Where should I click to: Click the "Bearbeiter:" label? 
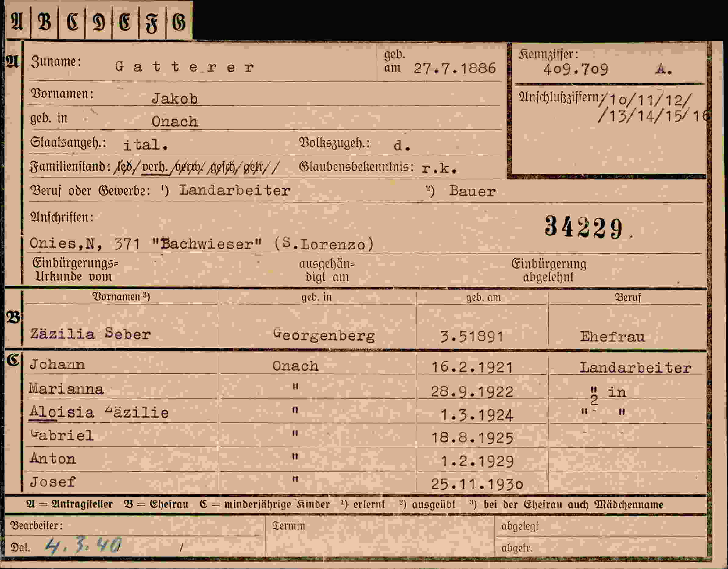[x=36, y=525]
